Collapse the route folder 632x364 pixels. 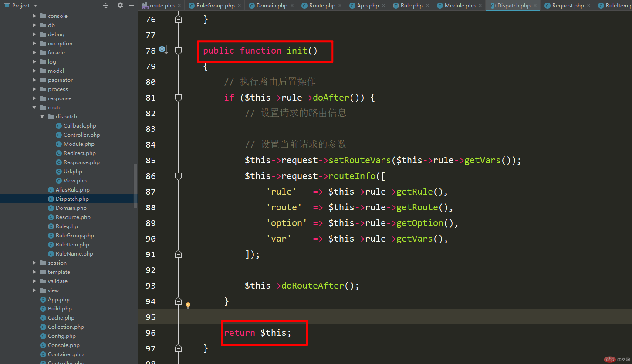coord(34,107)
